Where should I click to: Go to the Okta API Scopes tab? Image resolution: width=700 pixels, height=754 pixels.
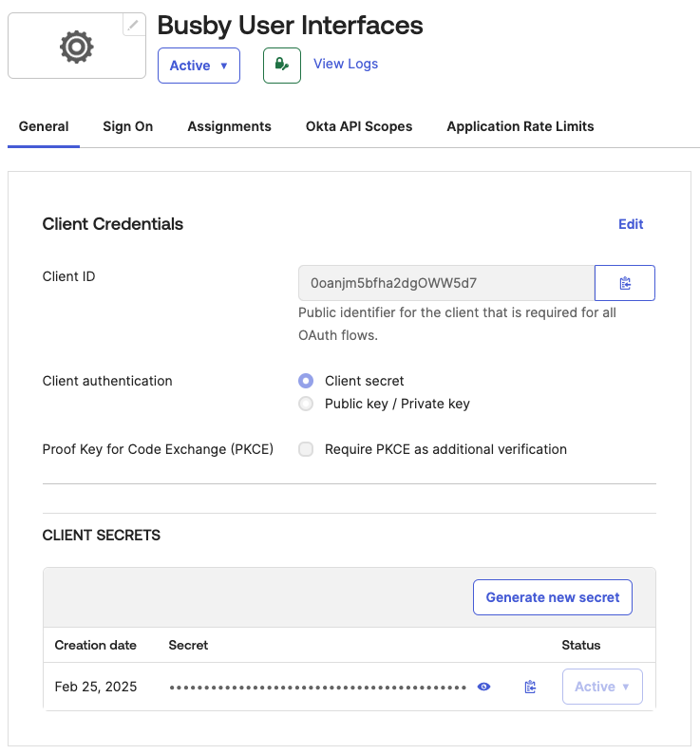(359, 126)
